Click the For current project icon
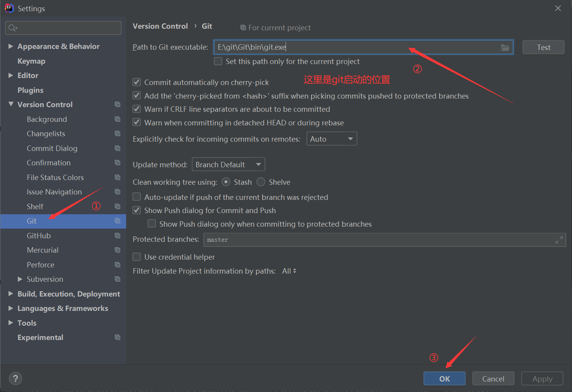 243,28
